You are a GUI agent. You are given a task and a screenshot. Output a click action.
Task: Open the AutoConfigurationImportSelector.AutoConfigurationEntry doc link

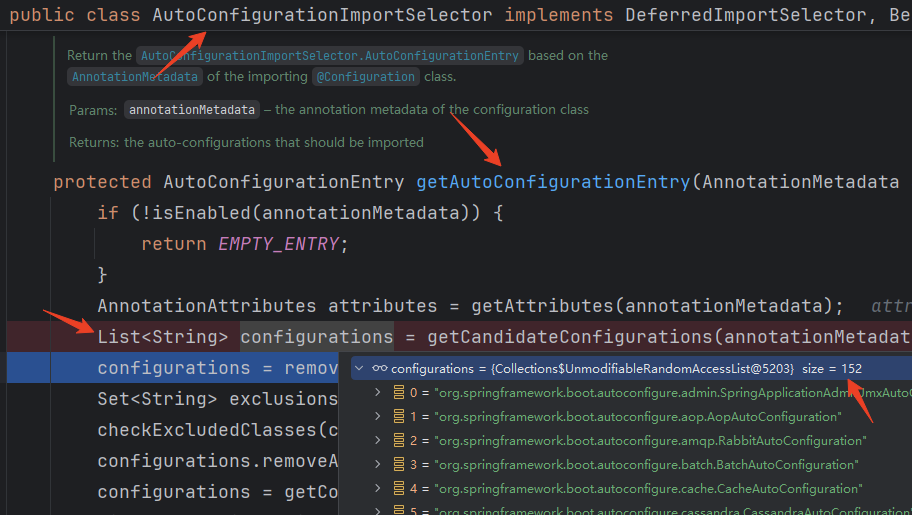(x=330, y=56)
